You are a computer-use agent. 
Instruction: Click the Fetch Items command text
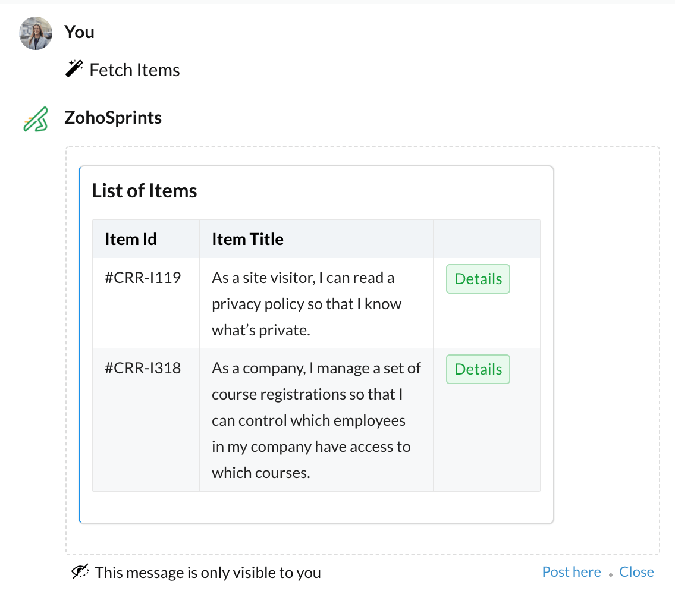tap(135, 70)
